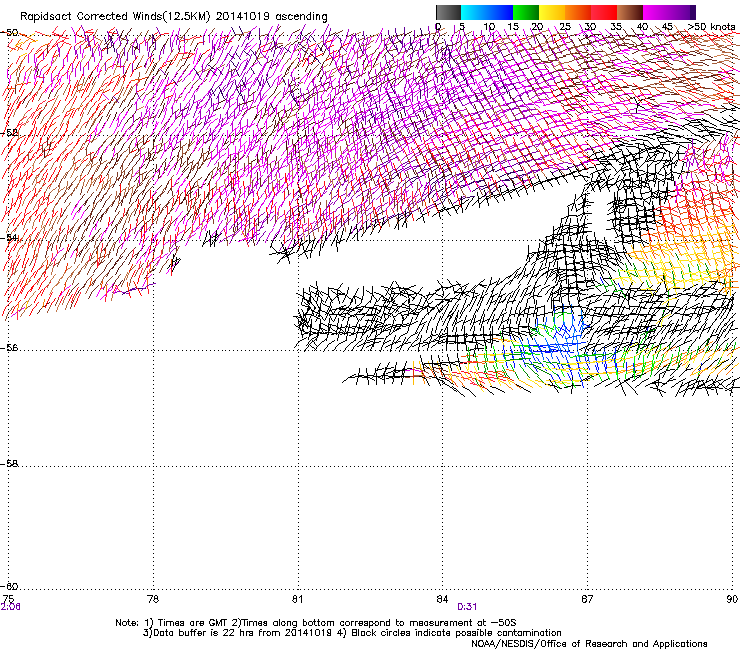740x650 pixels.
Task: Click the note 'Times are GMT'
Action: click(x=193, y=623)
